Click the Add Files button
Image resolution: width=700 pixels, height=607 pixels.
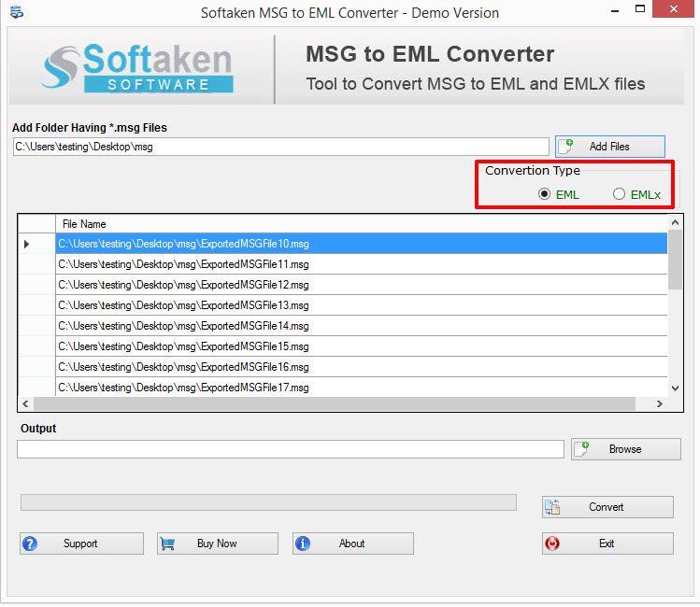(x=610, y=147)
